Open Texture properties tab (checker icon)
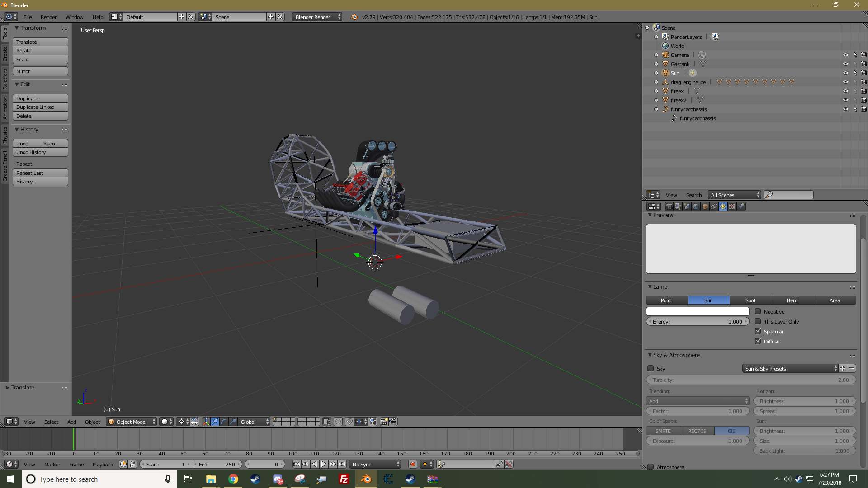This screenshot has width=868, height=488. (x=732, y=206)
